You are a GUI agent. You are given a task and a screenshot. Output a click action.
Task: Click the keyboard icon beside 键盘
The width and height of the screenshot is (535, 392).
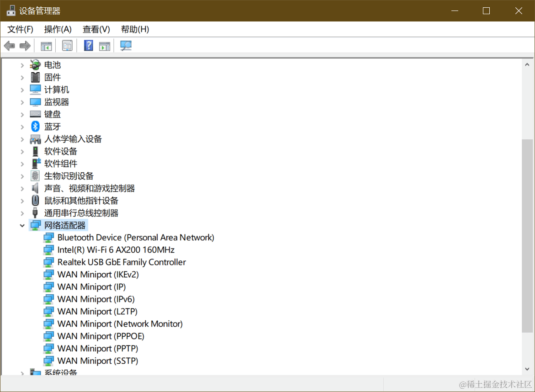click(x=35, y=114)
